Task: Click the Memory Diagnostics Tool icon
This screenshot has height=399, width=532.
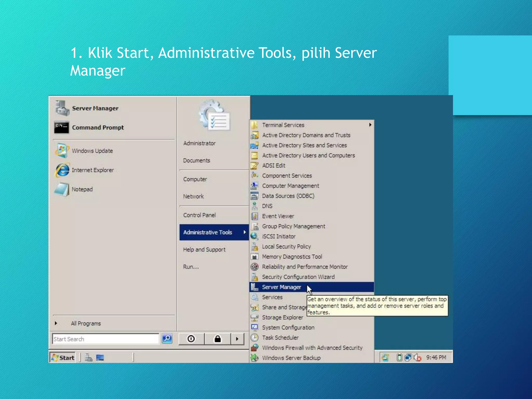Action: 255,257
